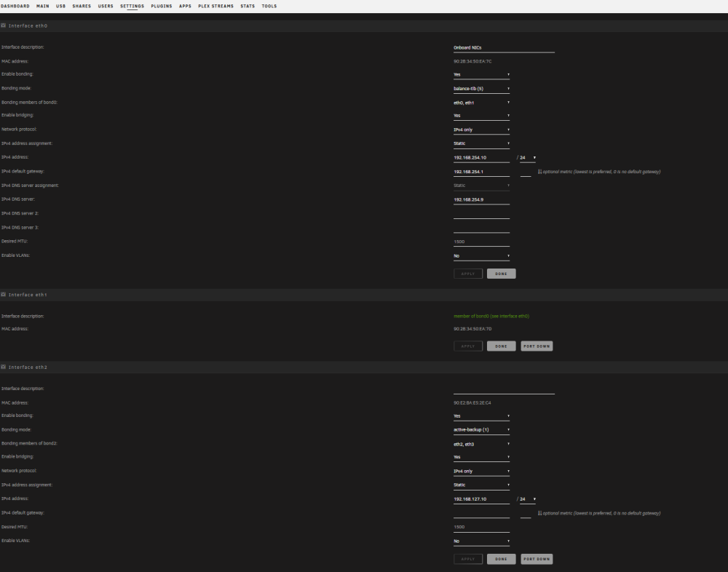Click 'member of bond0 (see interface eth0)' text

(491, 316)
